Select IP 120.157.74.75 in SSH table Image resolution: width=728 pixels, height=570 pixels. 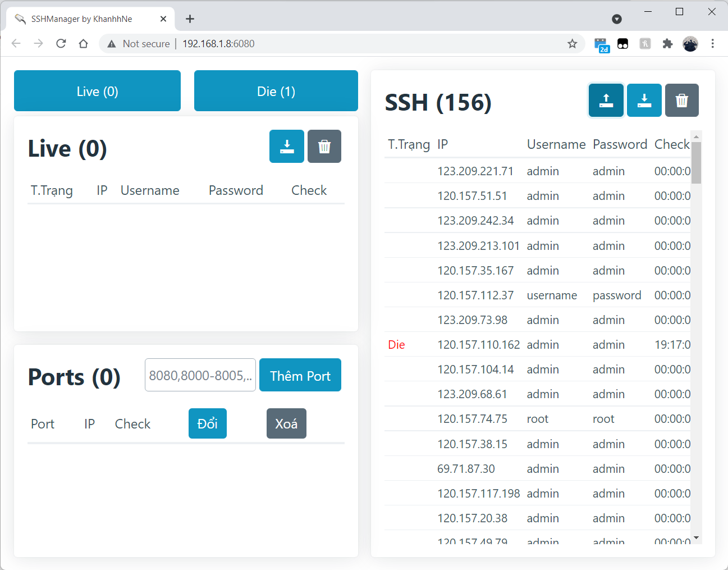coord(472,419)
